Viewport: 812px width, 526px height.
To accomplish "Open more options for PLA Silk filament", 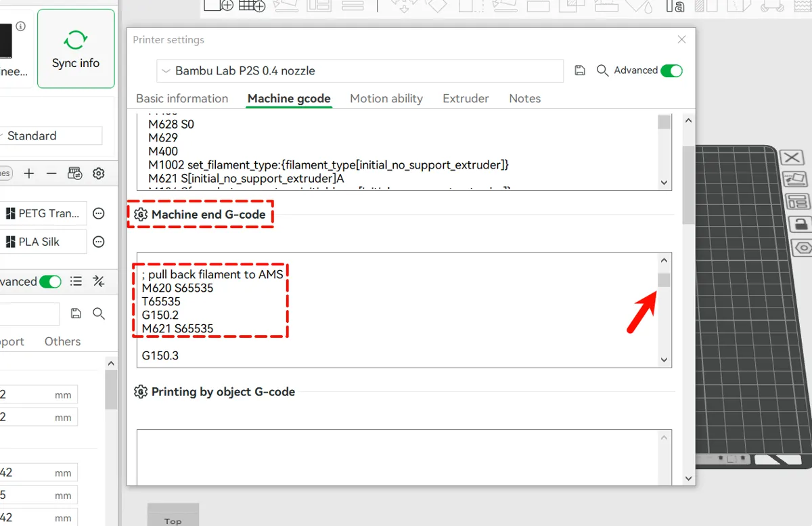I will [x=99, y=242].
